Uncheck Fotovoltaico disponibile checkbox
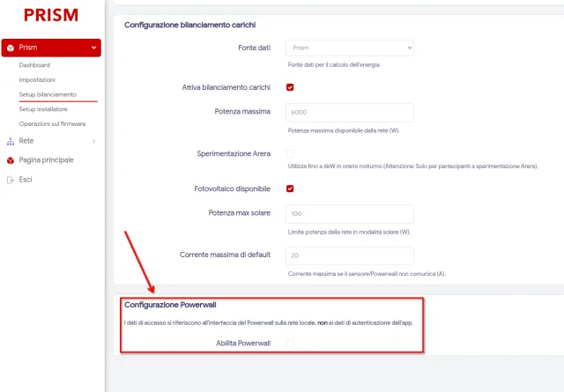The width and height of the screenshot is (564, 392). click(x=290, y=189)
